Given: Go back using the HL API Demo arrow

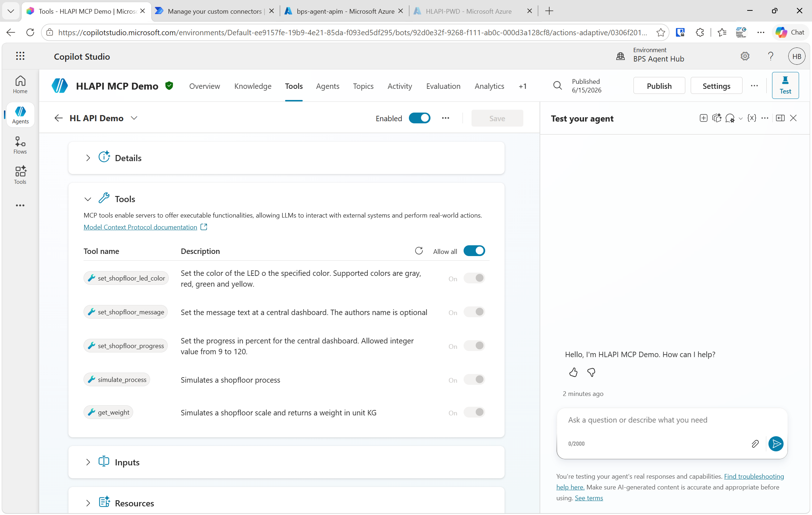Looking at the screenshot, I should pyautogui.click(x=58, y=118).
